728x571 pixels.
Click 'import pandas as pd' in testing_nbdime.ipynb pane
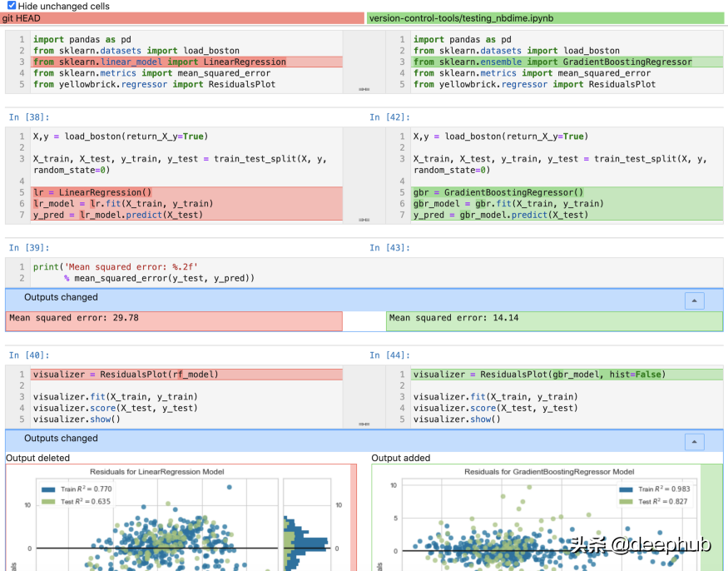click(x=463, y=39)
